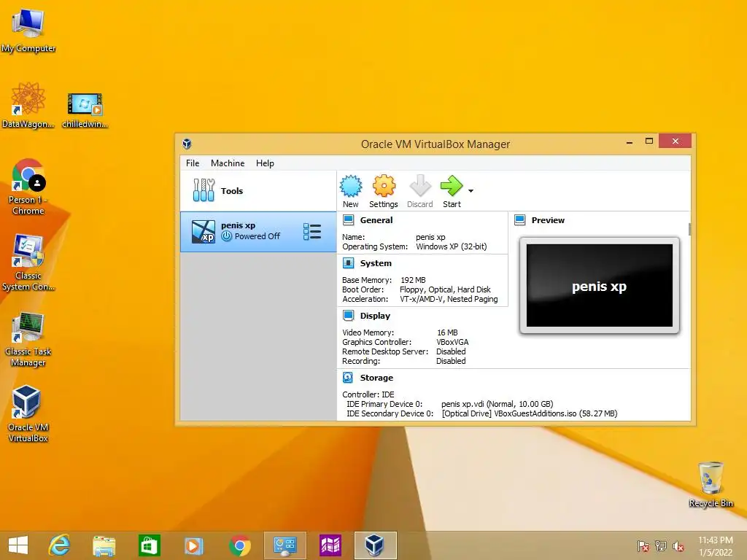Click the details pane vertical scrollbar
Screen dimensions: 747x560
(689, 229)
